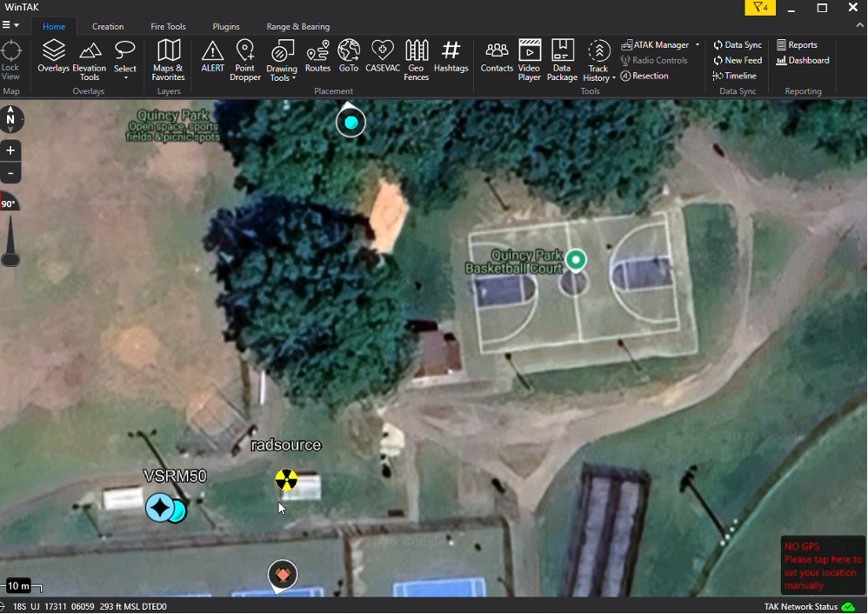Open the Maps & Favorites layers

pos(168,60)
